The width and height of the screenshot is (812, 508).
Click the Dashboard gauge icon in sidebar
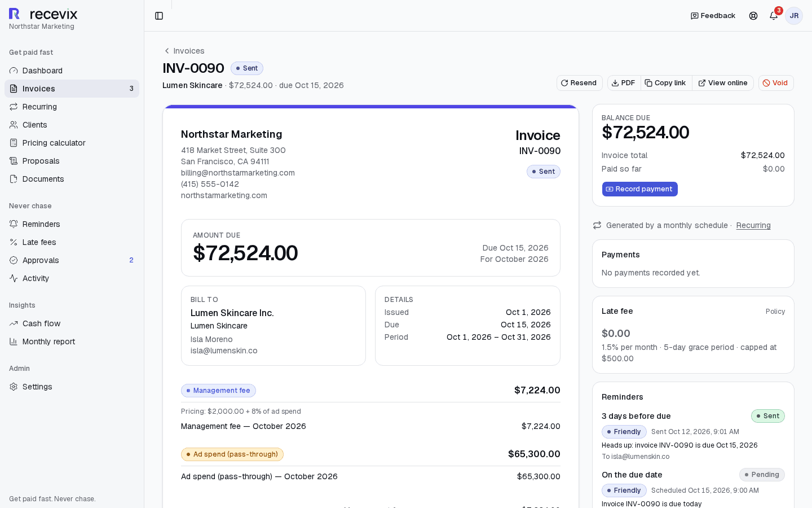[x=14, y=71]
